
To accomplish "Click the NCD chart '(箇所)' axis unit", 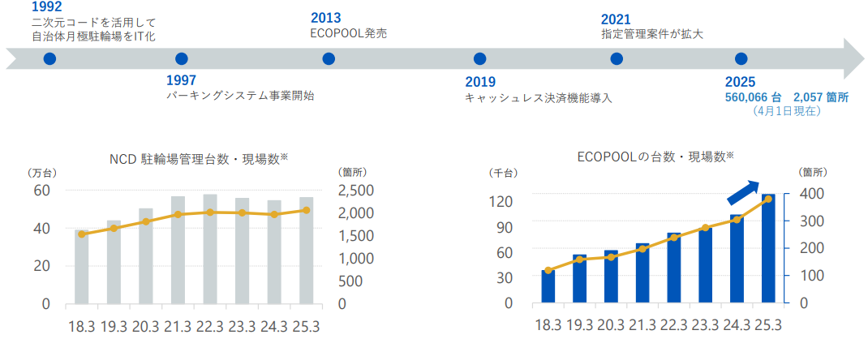I will [351, 172].
